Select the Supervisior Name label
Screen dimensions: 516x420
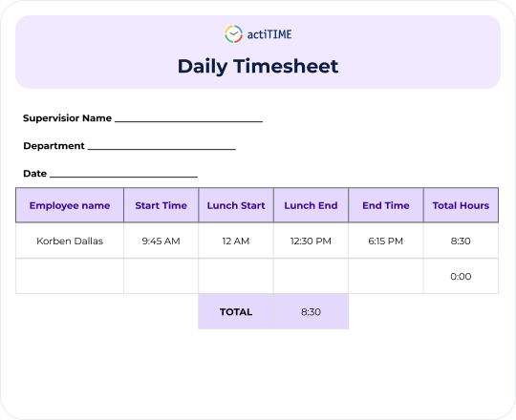pos(67,118)
